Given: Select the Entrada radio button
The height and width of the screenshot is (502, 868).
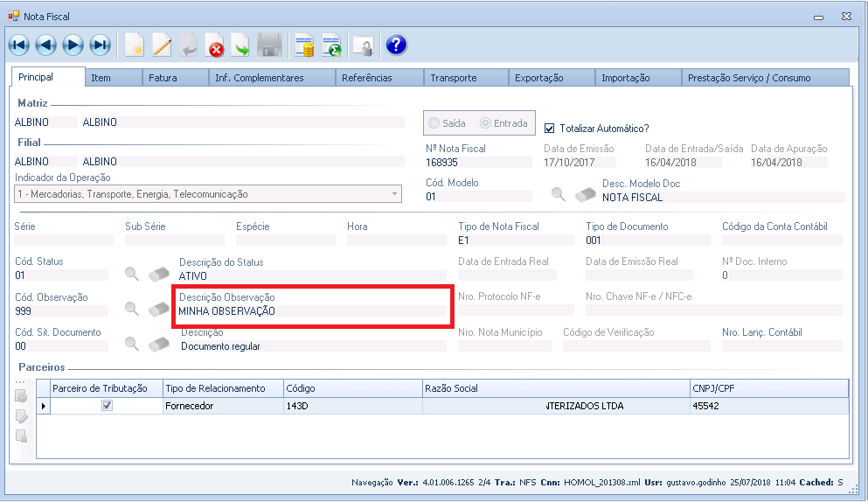Looking at the screenshot, I should point(485,123).
